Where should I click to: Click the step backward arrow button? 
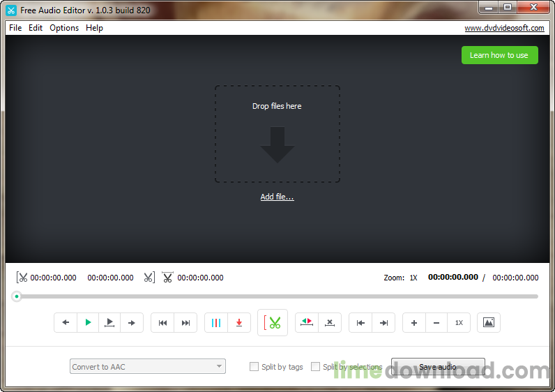tap(66, 322)
